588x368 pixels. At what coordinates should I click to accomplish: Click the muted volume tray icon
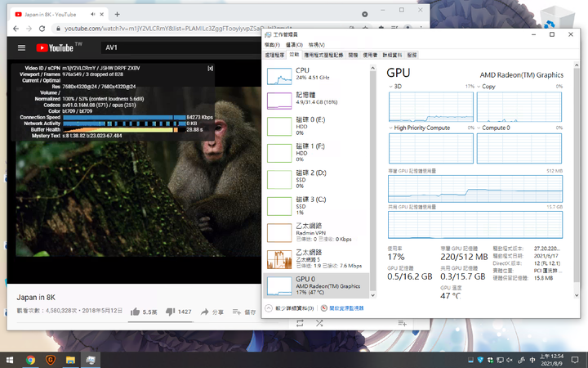click(x=510, y=360)
